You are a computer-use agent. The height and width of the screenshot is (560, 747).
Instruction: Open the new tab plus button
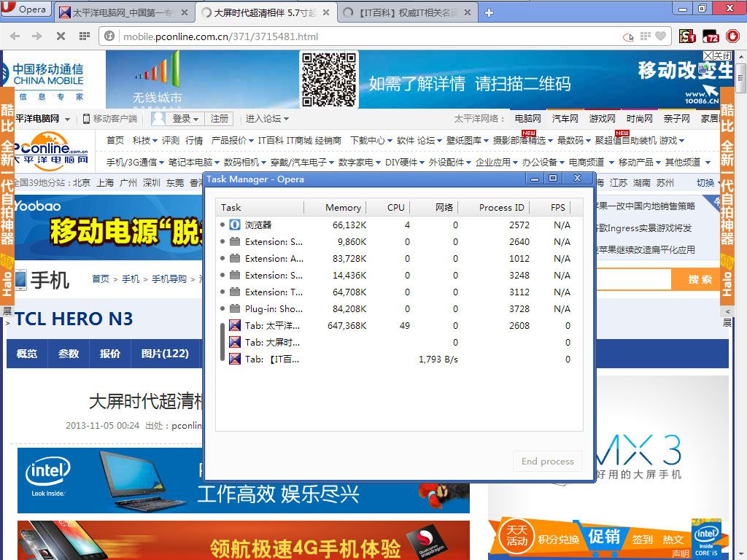click(489, 13)
